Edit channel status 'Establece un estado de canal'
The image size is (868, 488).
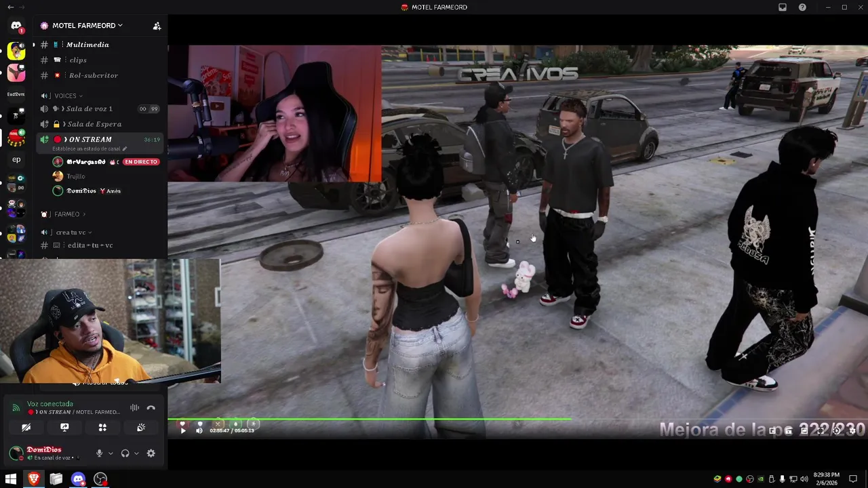(90, 148)
